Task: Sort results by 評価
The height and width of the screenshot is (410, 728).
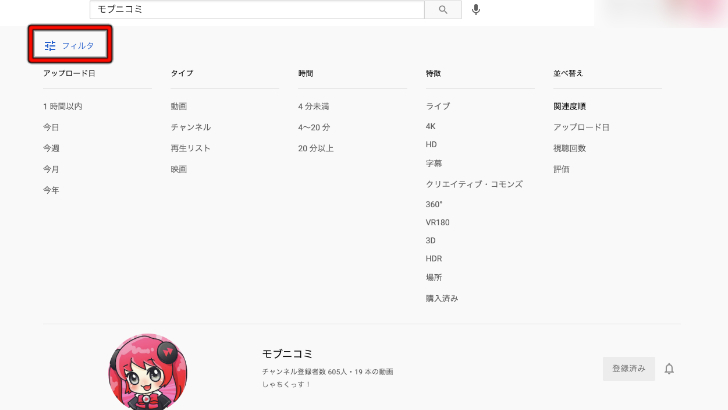Action: pyautogui.click(x=561, y=169)
